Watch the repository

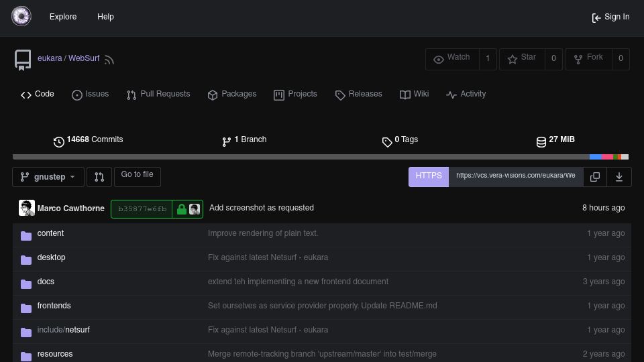pos(452,59)
